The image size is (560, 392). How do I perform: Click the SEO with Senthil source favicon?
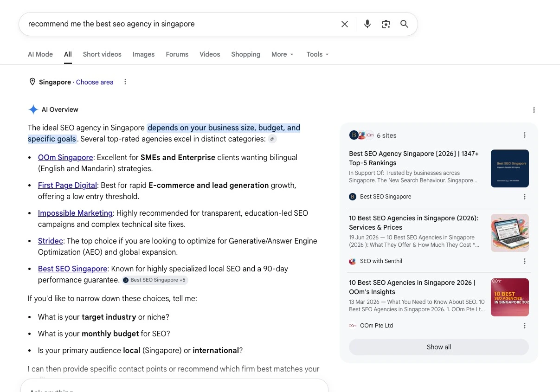coord(353,261)
